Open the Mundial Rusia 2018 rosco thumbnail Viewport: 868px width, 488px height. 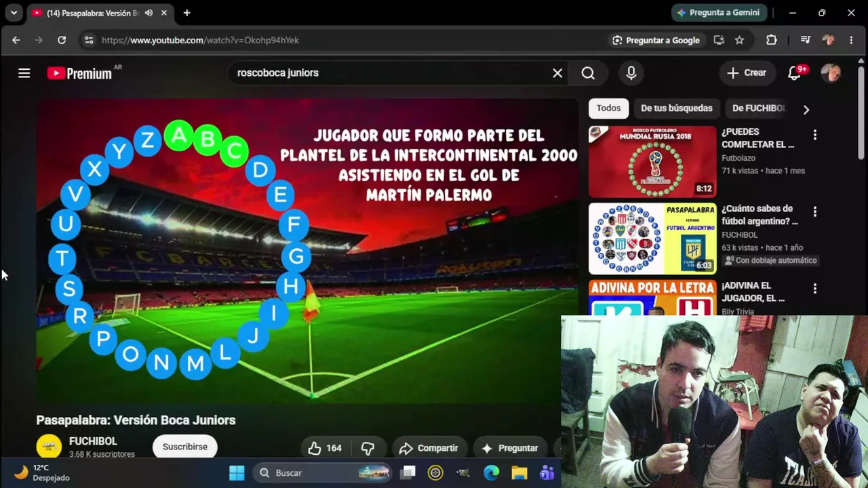tap(652, 161)
